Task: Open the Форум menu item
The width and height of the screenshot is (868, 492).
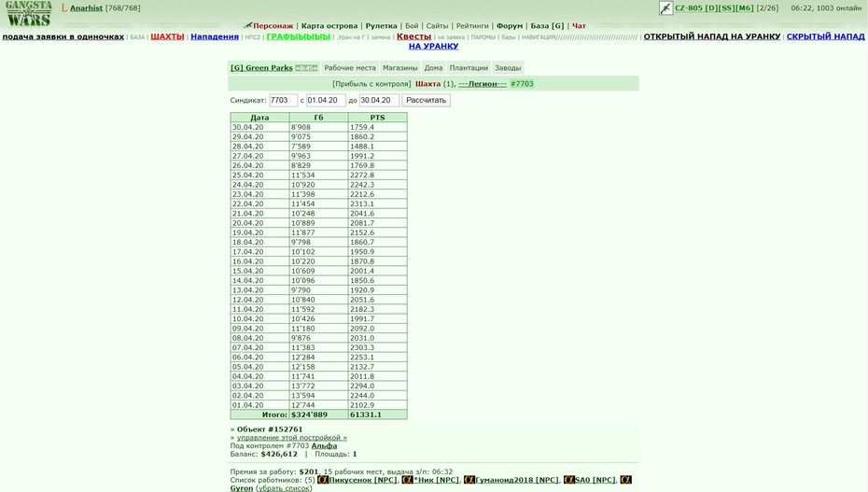Action: click(x=510, y=26)
